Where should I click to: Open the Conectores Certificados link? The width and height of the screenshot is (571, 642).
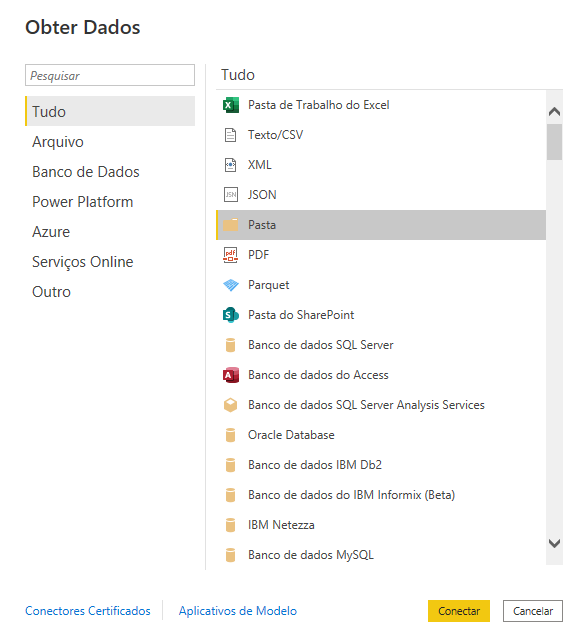pos(88,611)
